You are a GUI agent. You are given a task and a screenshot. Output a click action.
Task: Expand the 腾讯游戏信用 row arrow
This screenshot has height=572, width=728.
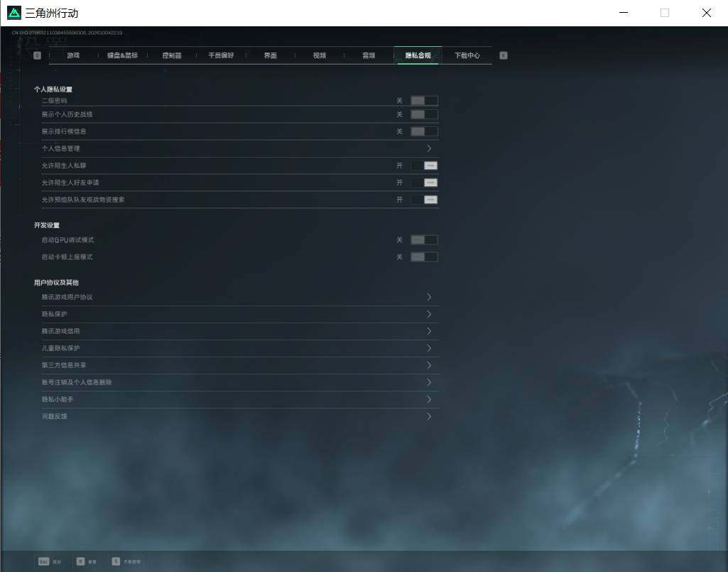point(429,331)
